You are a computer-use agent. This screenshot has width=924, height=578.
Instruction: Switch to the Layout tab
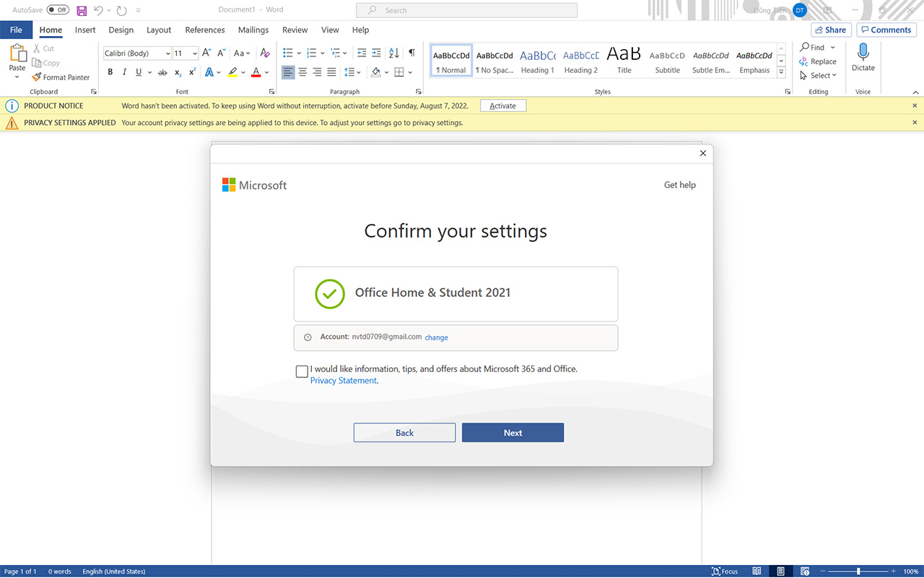[159, 30]
